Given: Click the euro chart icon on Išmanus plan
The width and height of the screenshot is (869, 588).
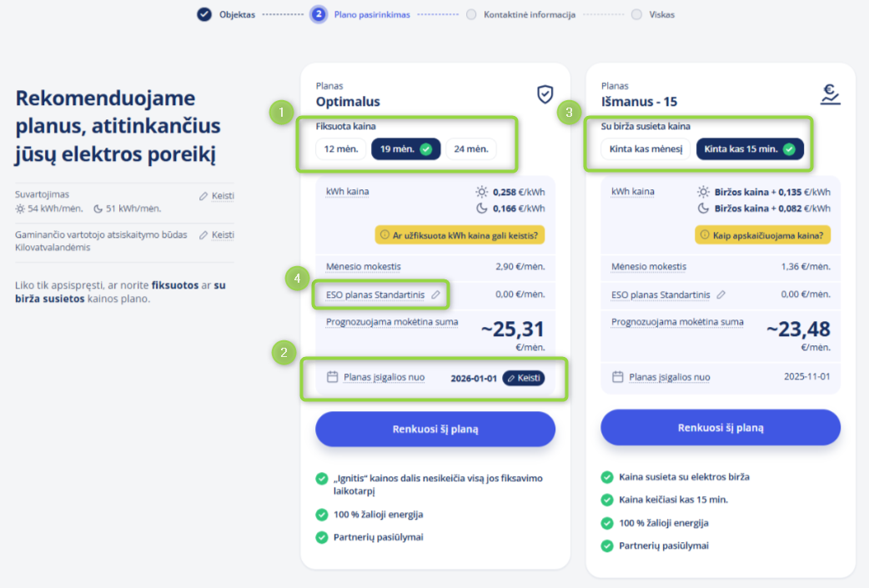Looking at the screenshot, I should [x=829, y=93].
